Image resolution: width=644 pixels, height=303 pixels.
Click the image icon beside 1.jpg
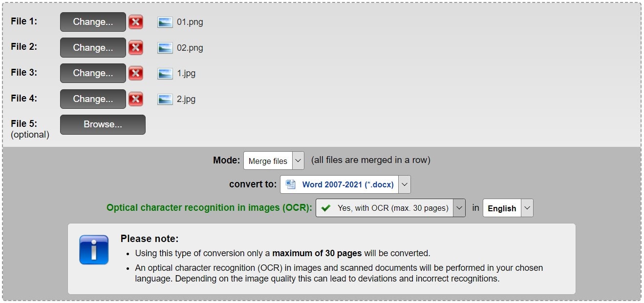pyautogui.click(x=165, y=74)
